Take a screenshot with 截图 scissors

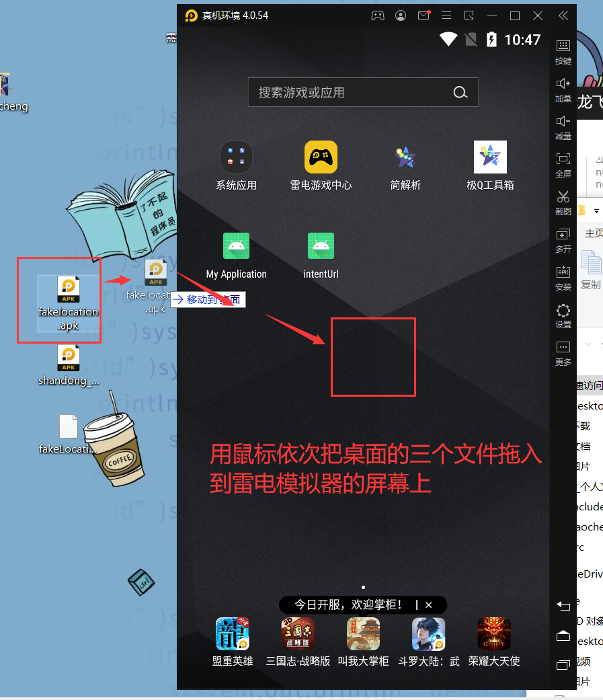tap(563, 203)
